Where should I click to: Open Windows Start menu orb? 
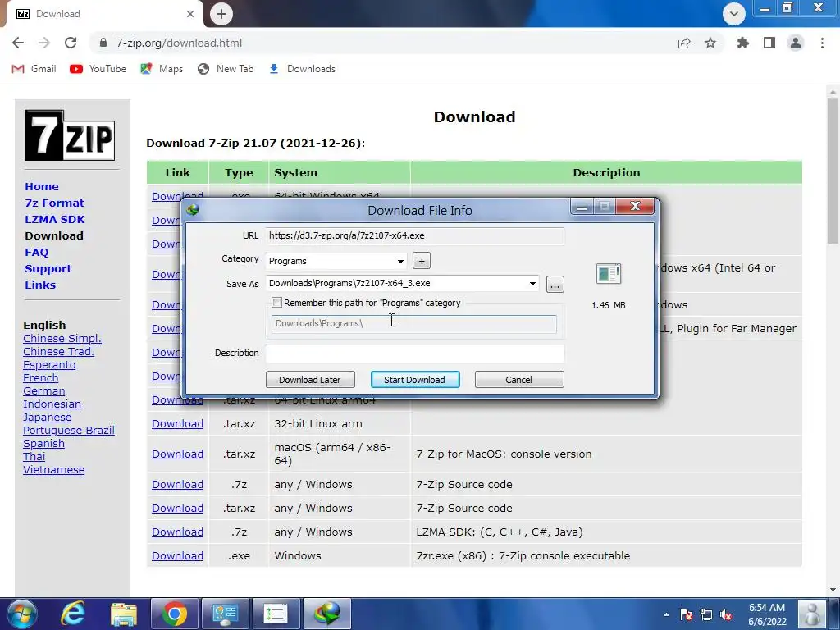pyautogui.click(x=22, y=614)
